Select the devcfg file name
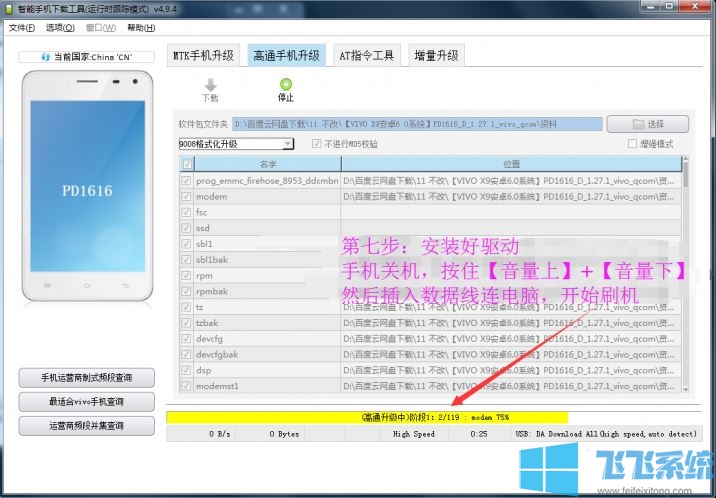 [209, 339]
